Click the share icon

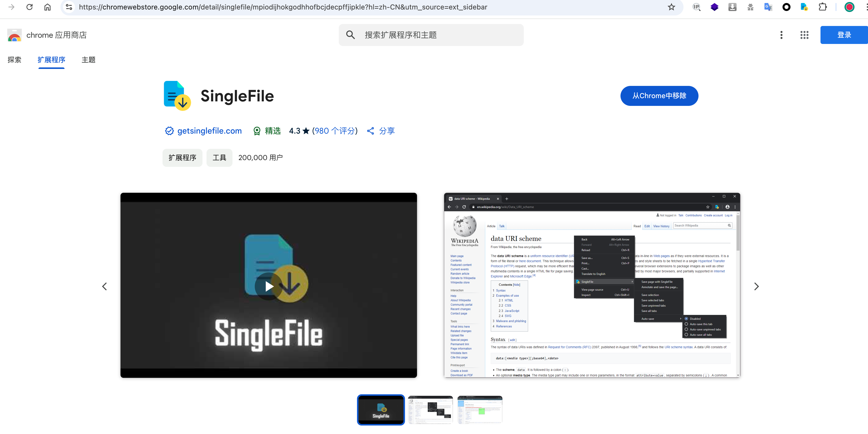(x=370, y=131)
